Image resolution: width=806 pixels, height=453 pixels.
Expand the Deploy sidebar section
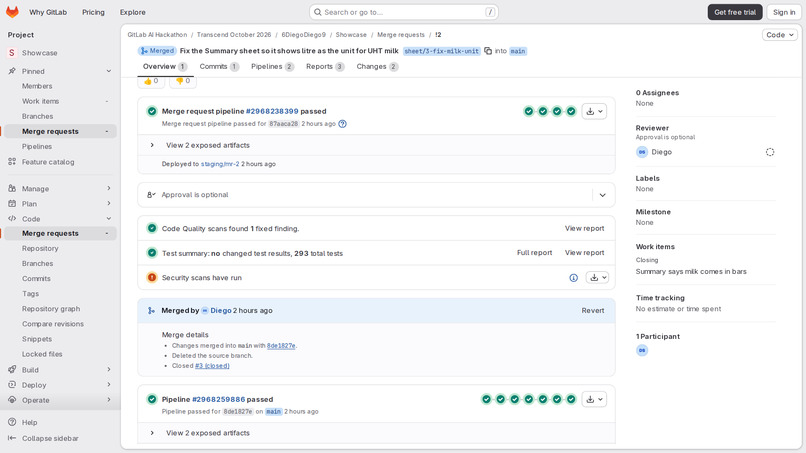click(108, 385)
